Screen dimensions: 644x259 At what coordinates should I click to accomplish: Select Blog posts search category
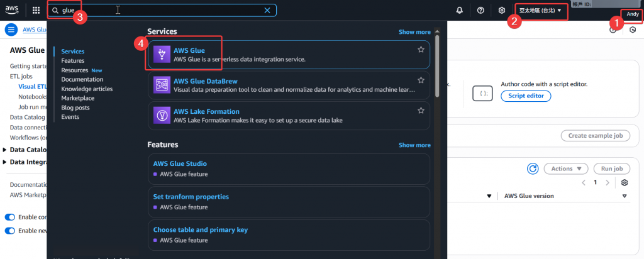tap(75, 107)
